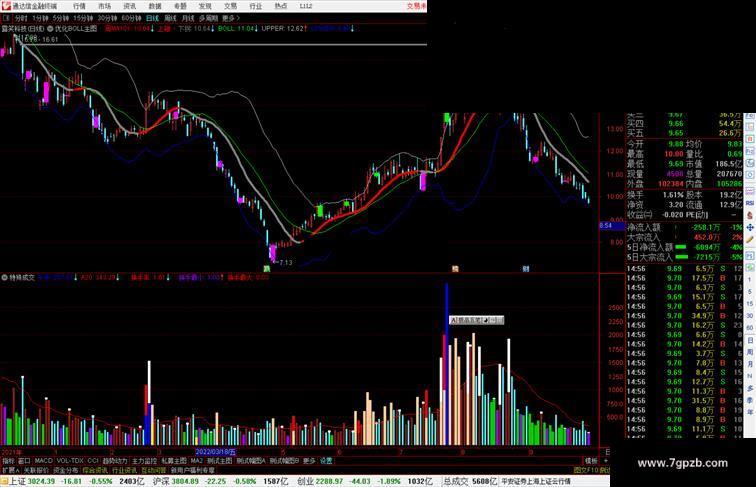Select the MACD indicator tab

(x=43, y=461)
